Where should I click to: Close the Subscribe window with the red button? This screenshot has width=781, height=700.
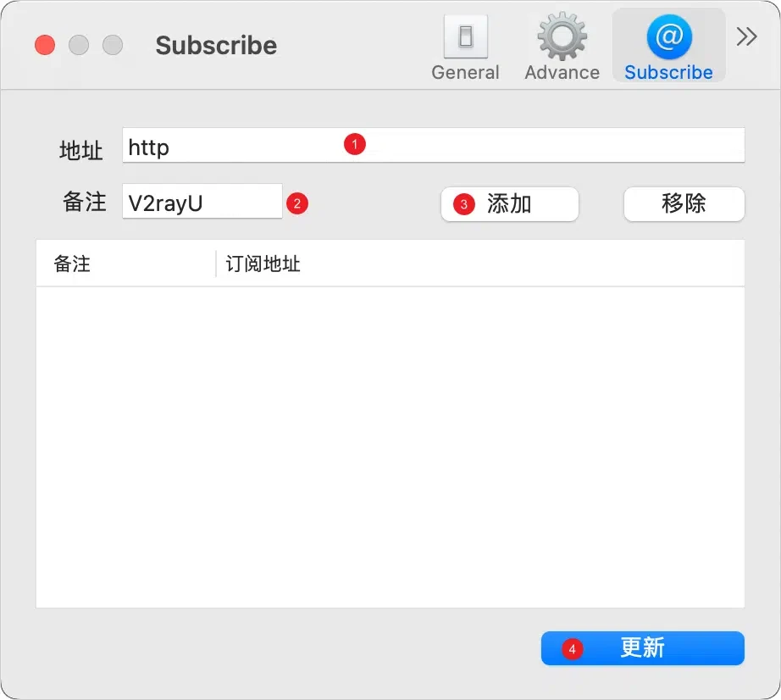45,45
